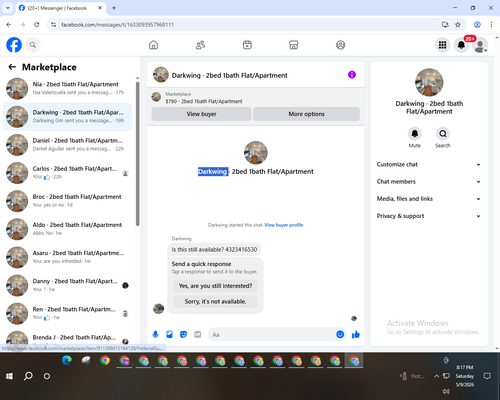
Task: Click the View buyer button
Action: pyautogui.click(x=201, y=114)
